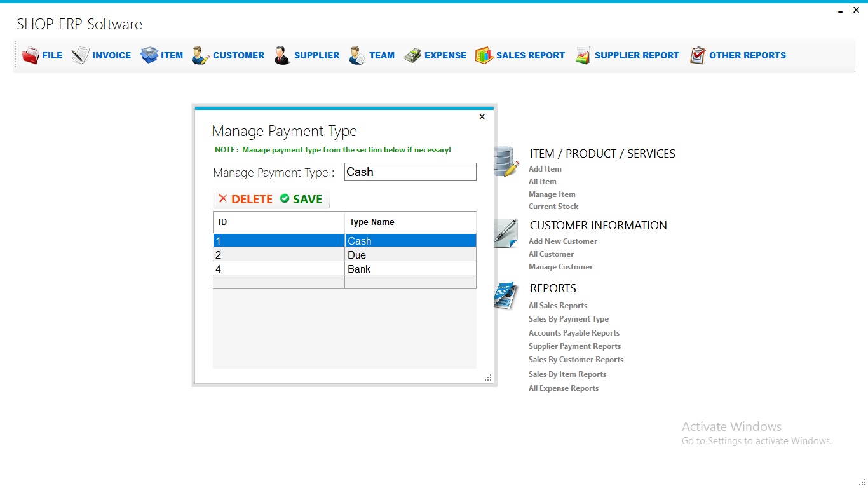
Task: Open the SALES REPORT icon
Action: [484, 55]
